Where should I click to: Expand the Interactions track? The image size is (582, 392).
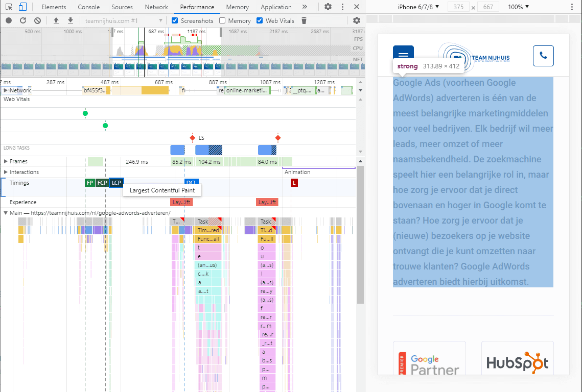click(x=6, y=172)
